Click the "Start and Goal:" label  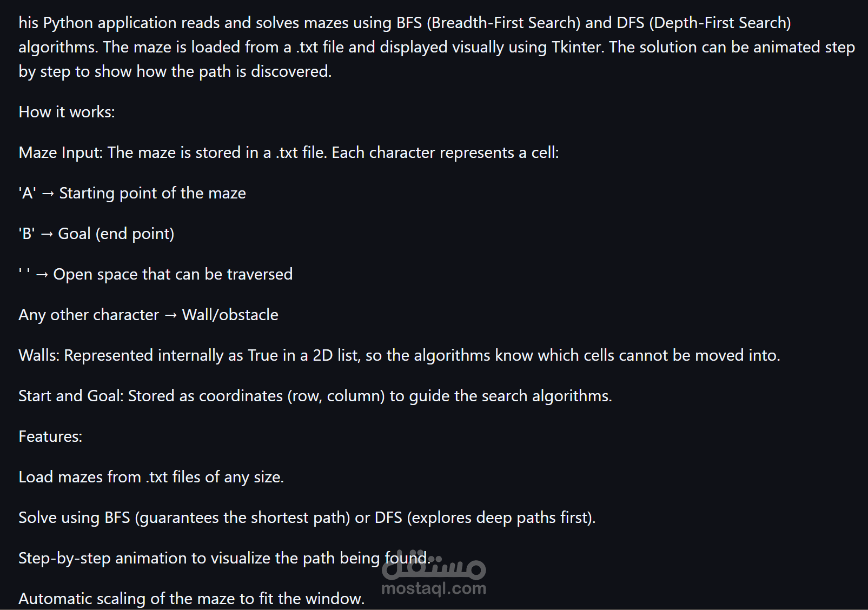[71, 396]
